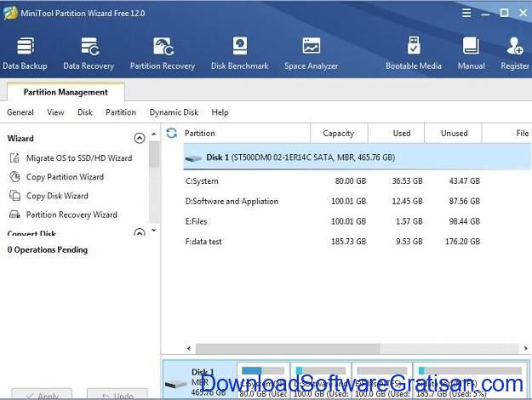Click the horizontal scrollbar under partition list
Viewport: 532px width, 400px height.
click(340, 348)
